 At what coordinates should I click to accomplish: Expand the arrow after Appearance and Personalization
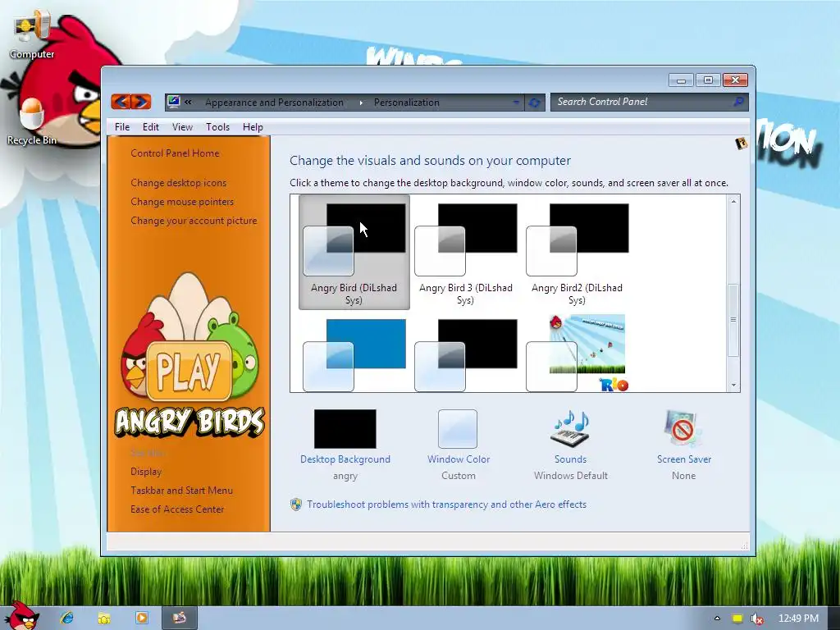(x=361, y=103)
